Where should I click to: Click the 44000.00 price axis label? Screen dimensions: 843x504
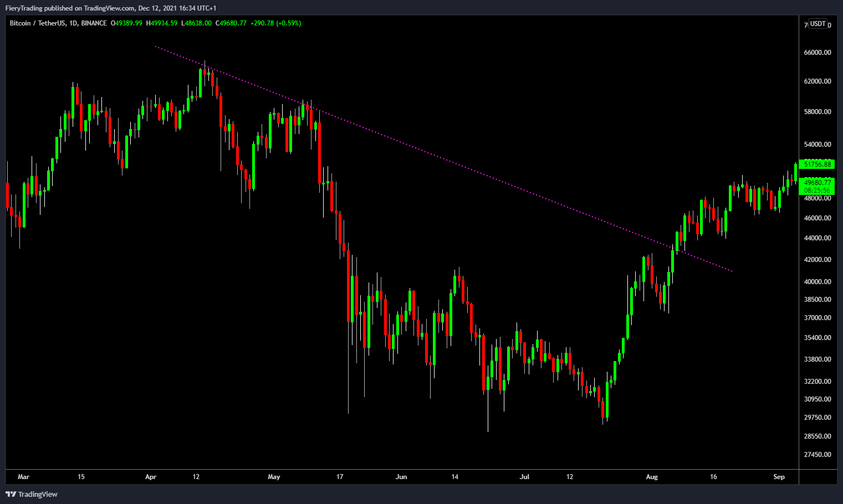818,238
